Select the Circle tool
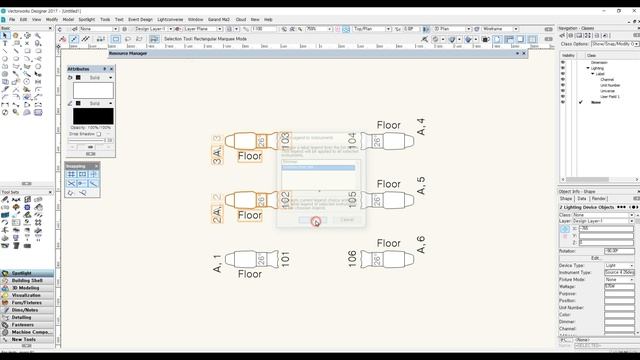The width and height of the screenshot is (640, 360). pos(5,59)
